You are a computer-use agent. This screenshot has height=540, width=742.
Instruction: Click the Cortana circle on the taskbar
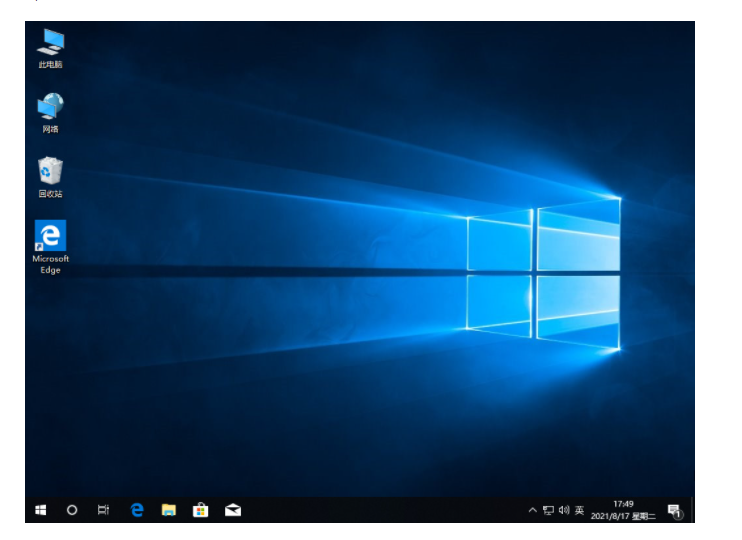(x=72, y=510)
